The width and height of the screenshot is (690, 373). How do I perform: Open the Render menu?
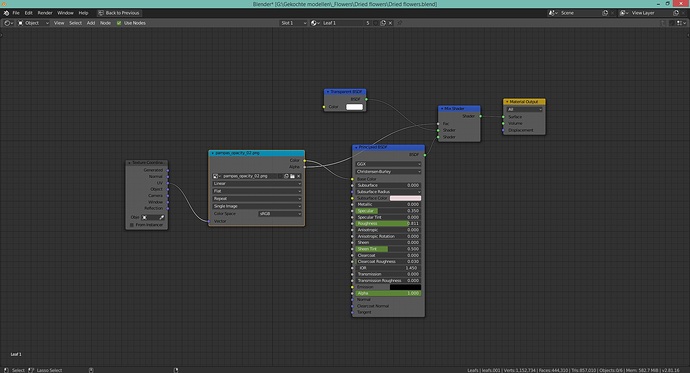pyautogui.click(x=45, y=13)
